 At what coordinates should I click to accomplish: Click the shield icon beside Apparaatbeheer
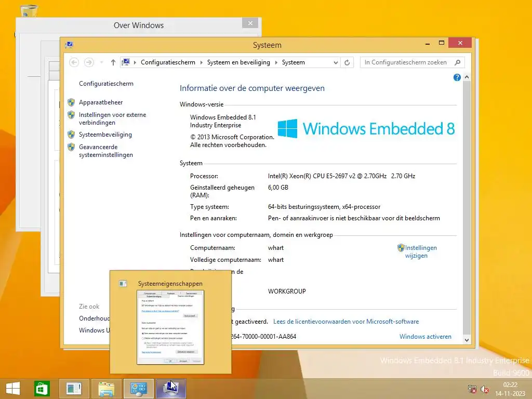pyautogui.click(x=71, y=102)
